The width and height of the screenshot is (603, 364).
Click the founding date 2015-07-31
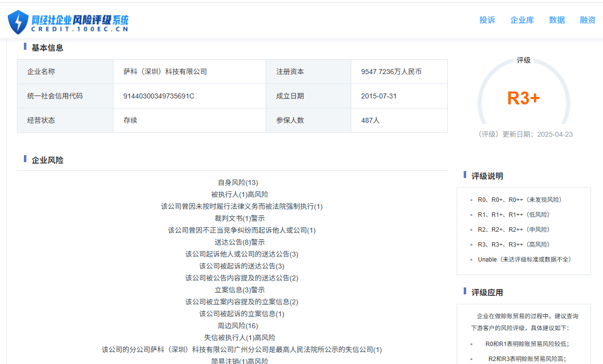pyautogui.click(x=379, y=96)
